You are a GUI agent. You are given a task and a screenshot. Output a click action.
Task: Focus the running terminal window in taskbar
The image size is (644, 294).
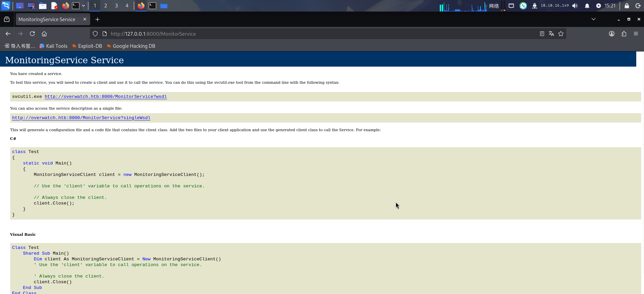pos(152,6)
